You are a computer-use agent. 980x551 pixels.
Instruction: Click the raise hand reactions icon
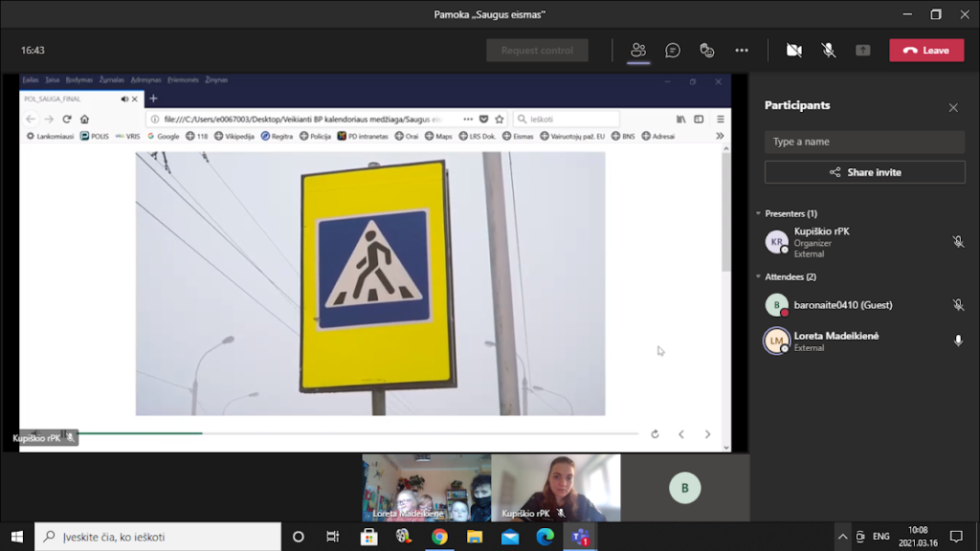707,51
